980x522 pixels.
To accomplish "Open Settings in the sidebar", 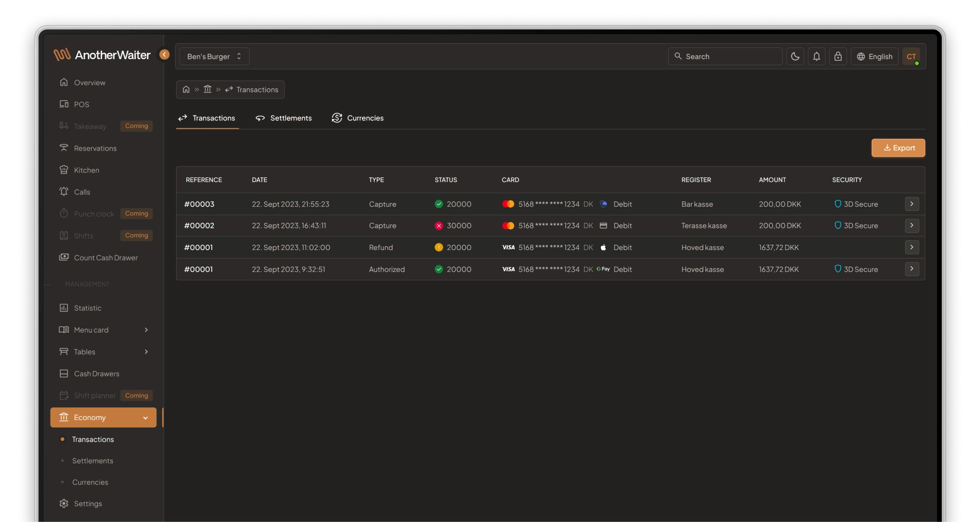I will coord(104,504).
